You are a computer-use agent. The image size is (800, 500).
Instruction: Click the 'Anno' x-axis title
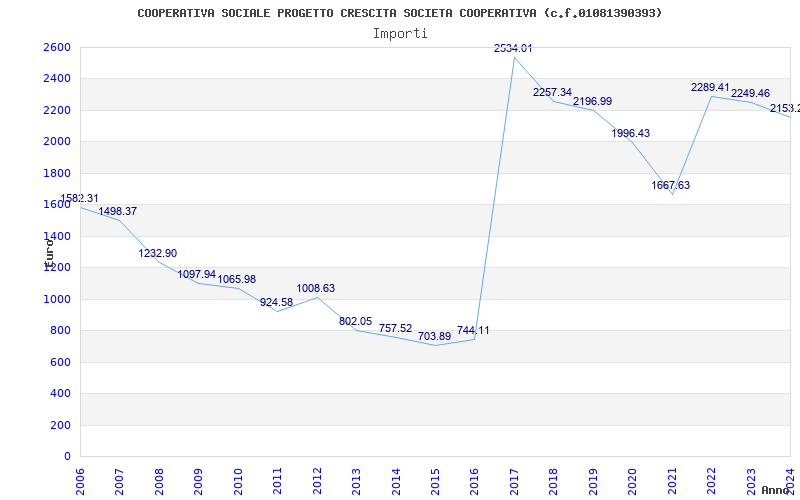pyautogui.click(x=776, y=490)
